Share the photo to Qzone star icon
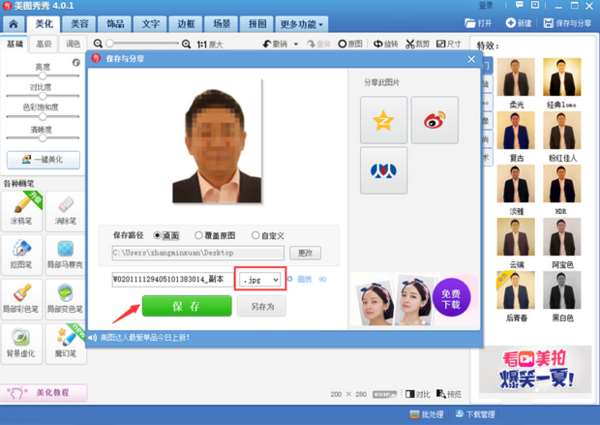The width and height of the screenshot is (600, 425). pyautogui.click(x=383, y=120)
